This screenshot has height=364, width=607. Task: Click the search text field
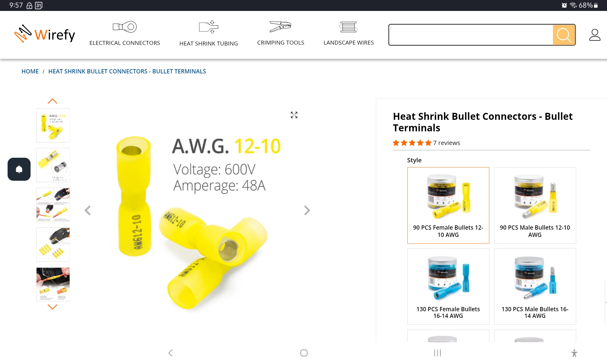click(471, 35)
